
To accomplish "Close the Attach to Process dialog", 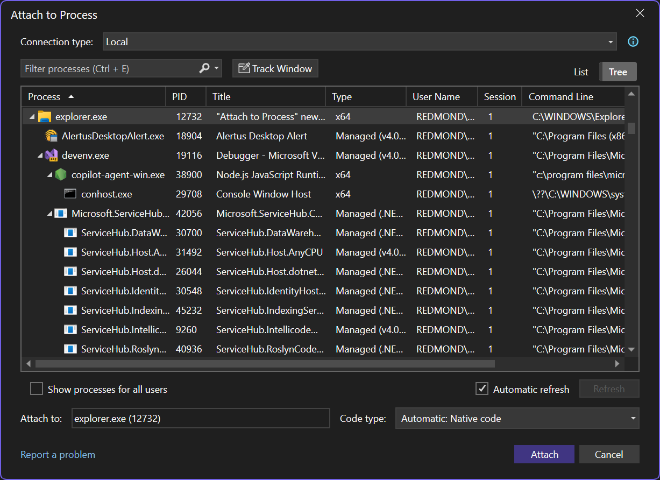I will (640, 13).
